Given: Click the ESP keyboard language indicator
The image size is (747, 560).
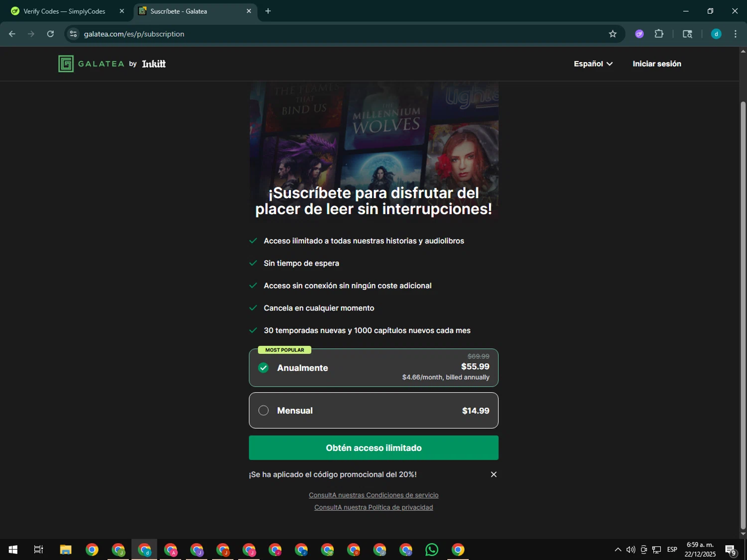Looking at the screenshot, I should pyautogui.click(x=672, y=550).
